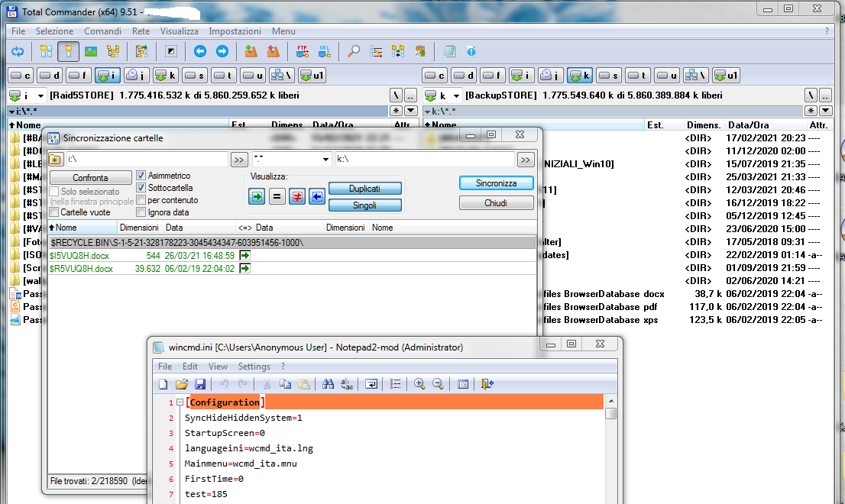Open left panel favorites asterisk button
Viewport: 845px width, 504px height.
tap(396, 111)
